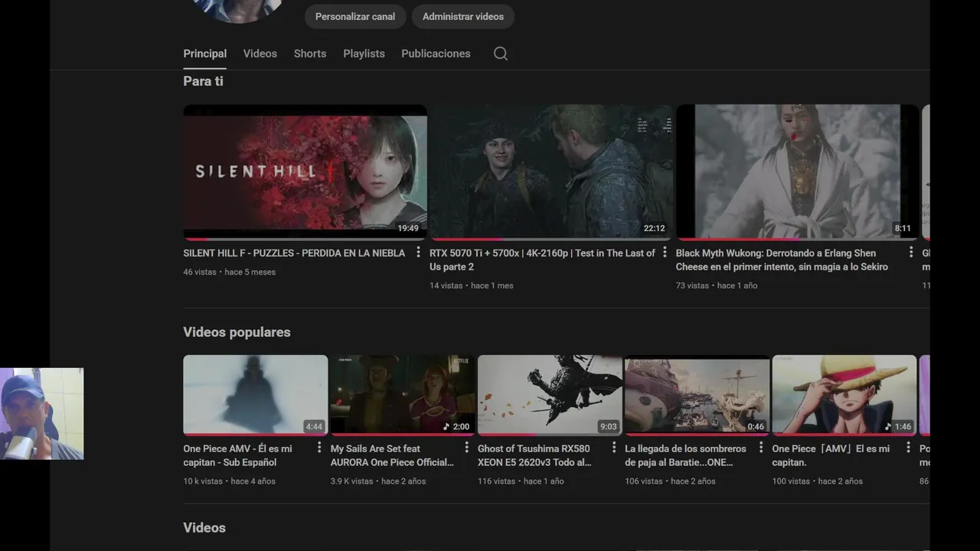
Task: Open the Playlists tab
Action: tap(364, 54)
